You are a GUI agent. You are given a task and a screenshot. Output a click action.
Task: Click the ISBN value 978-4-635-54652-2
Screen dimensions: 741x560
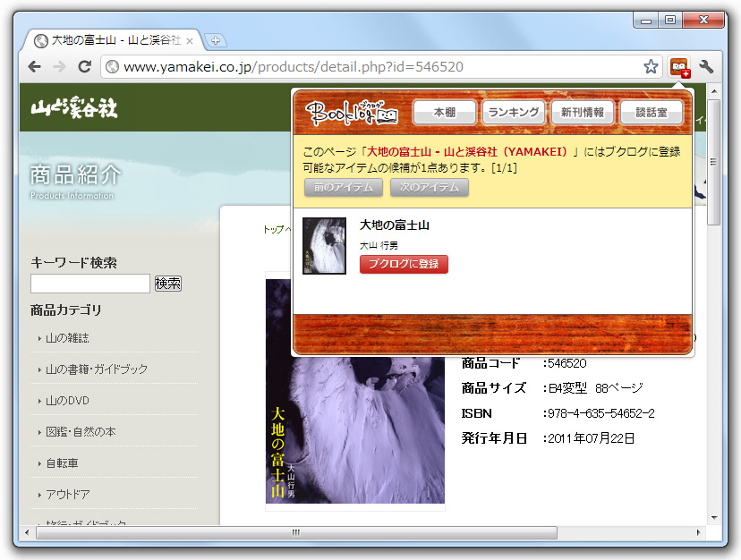pyautogui.click(x=601, y=413)
